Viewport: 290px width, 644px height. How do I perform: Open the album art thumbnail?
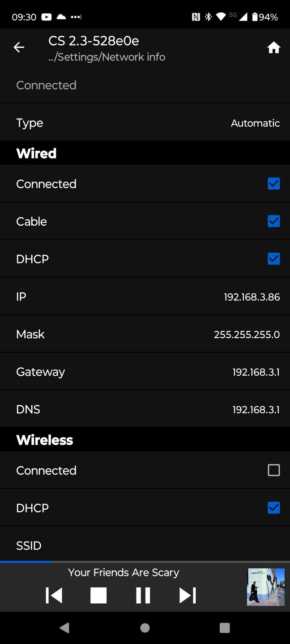[266, 587]
